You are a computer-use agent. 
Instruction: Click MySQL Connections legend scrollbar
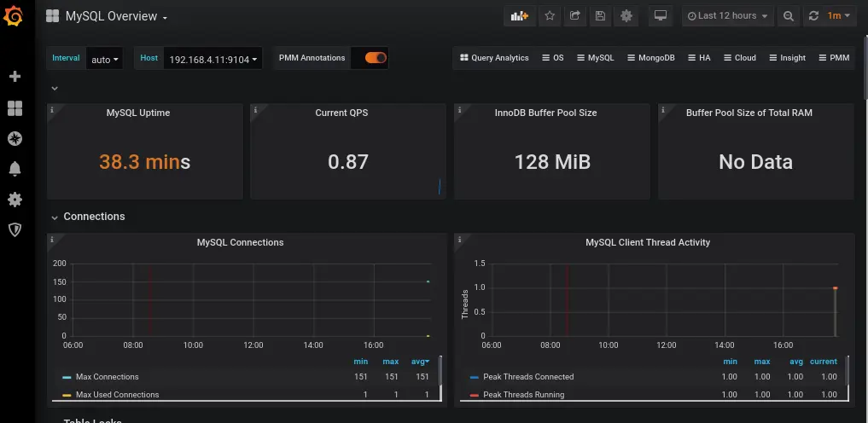pyautogui.click(x=440, y=370)
